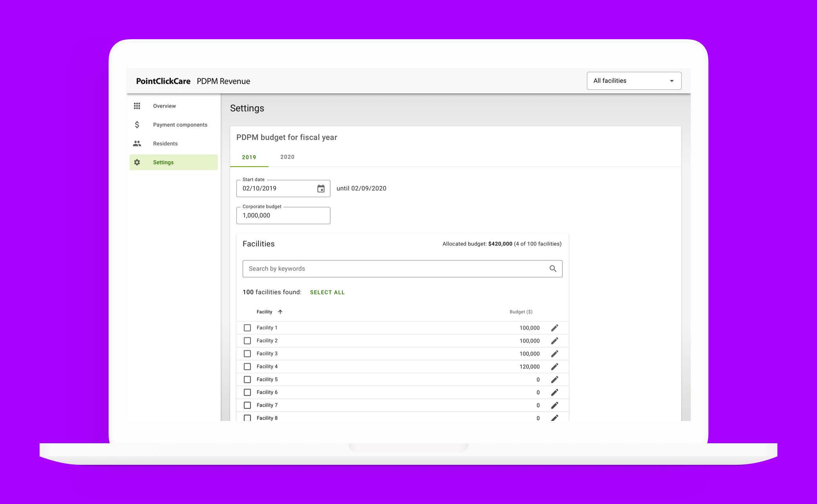Image resolution: width=817 pixels, height=504 pixels.
Task: Check the Facility 7 checkbox
Action: 247,405
